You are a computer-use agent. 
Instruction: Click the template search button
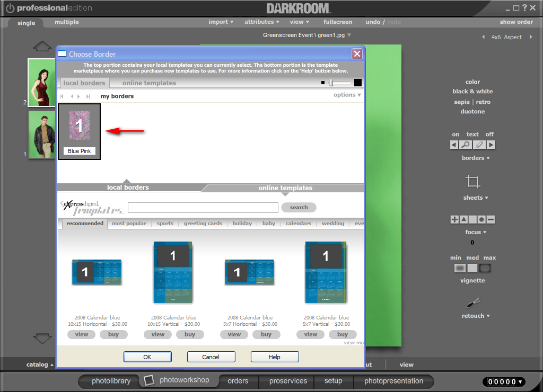point(299,207)
